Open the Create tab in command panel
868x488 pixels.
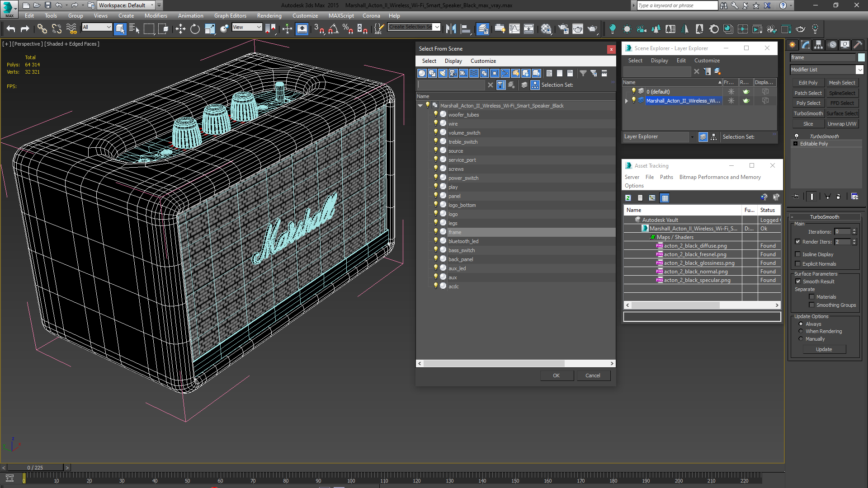click(792, 44)
